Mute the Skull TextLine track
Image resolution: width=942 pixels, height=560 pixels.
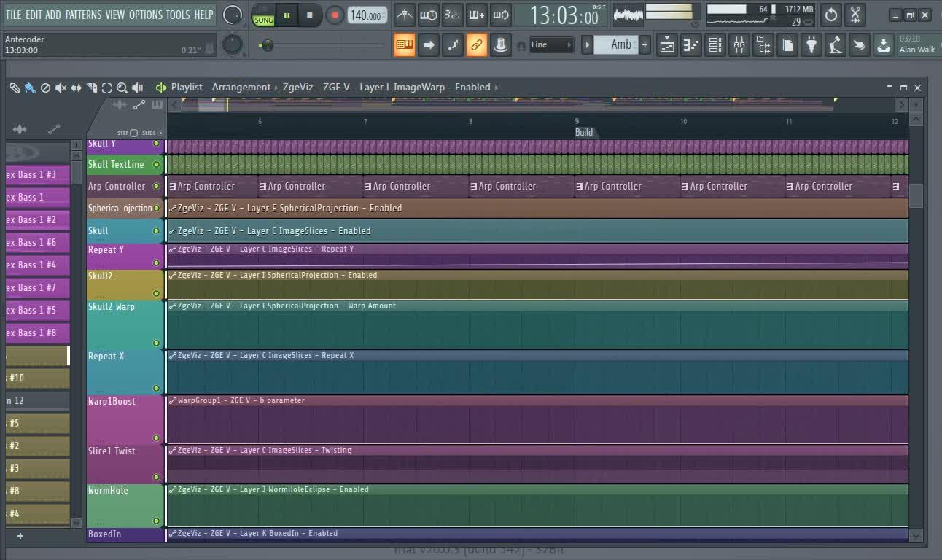click(x=156, y=165)
